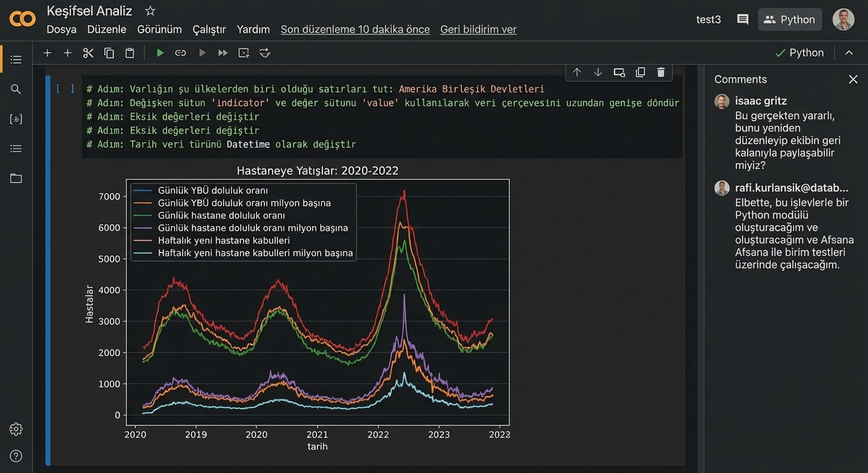Viewport: 868px width, 473px height.
Task: Click the Python share button with people icon
Action: pos(790,20)
